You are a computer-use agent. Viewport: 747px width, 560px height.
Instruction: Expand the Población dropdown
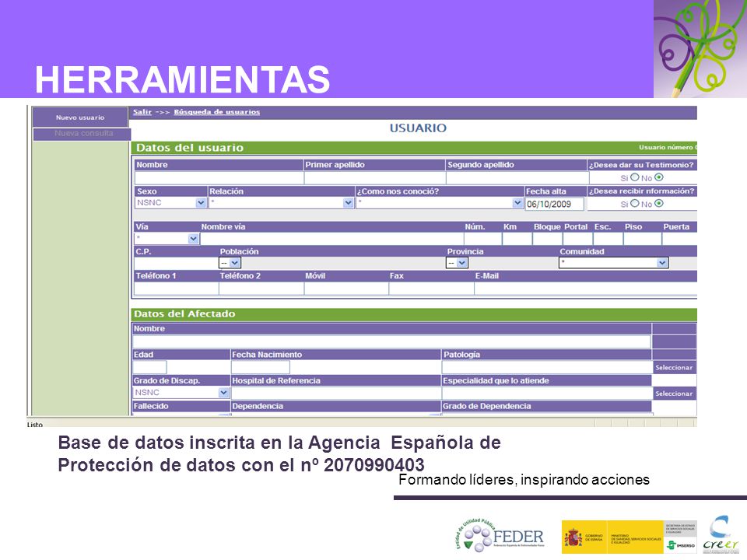point(230,263)
